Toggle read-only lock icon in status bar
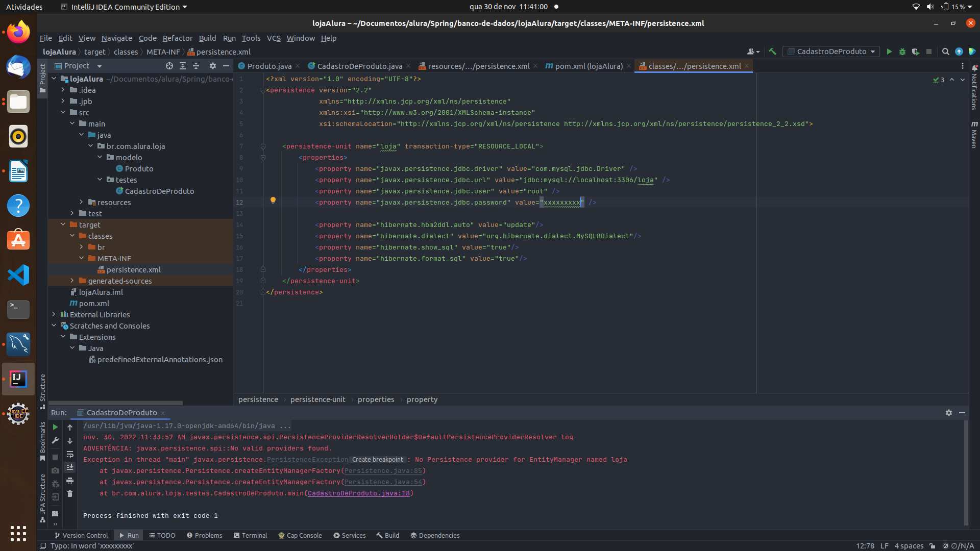This screenshot has height=551, width=980. (x=933, y=546)
